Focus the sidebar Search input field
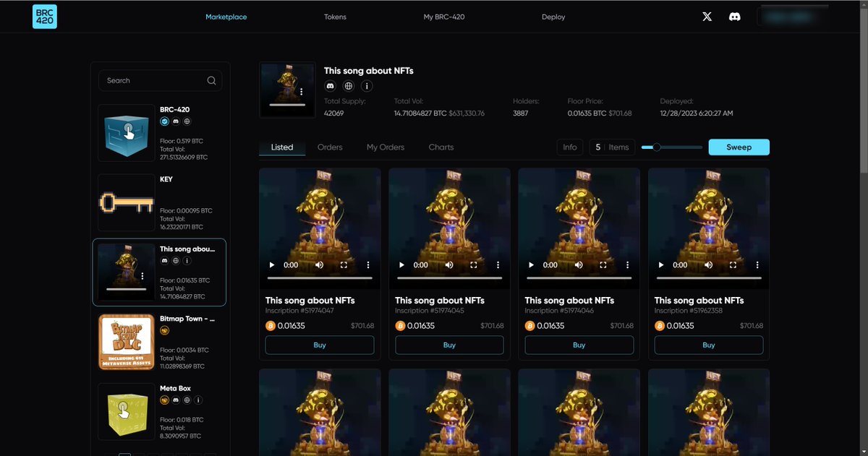Image resolution: width=868 pixels, height=456 pixels. [x=160, y=81]
